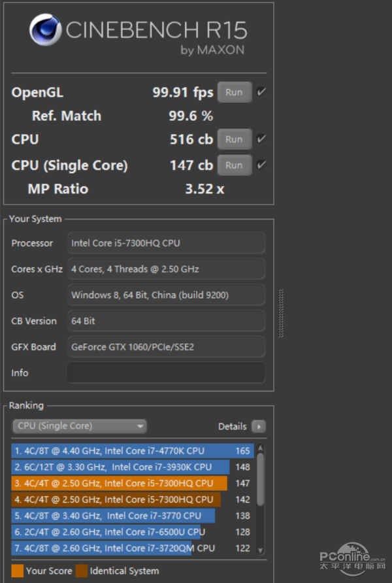This screenshot has width=392, height=583.
Task: Run the OpenGL benchmark
Action: coord(235,92)
